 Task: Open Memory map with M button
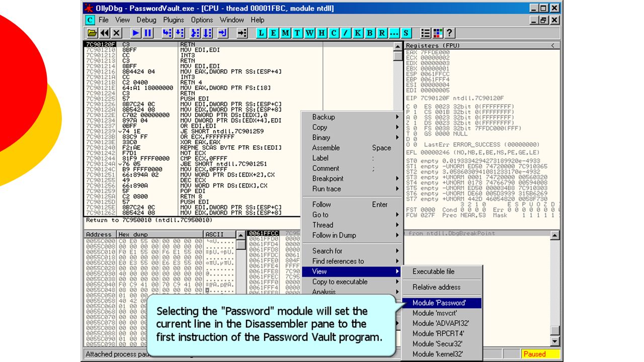pos(286,33)
